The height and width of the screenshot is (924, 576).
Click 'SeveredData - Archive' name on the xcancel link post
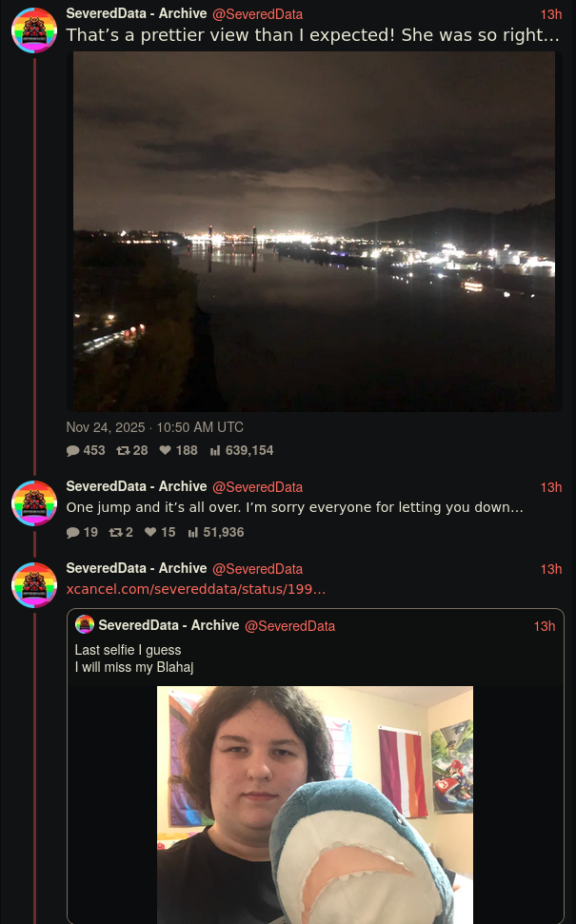[136, 569]
